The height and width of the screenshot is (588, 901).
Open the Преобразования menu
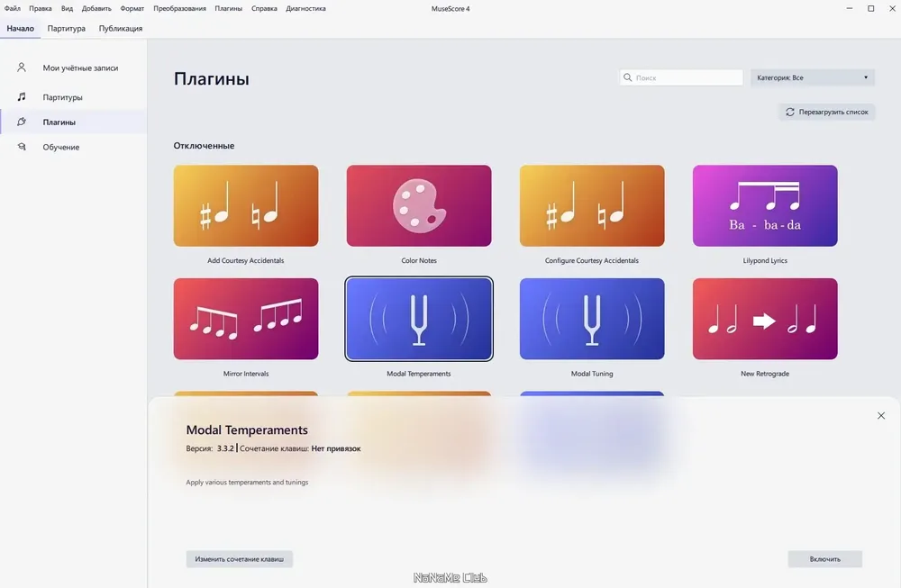179,9
